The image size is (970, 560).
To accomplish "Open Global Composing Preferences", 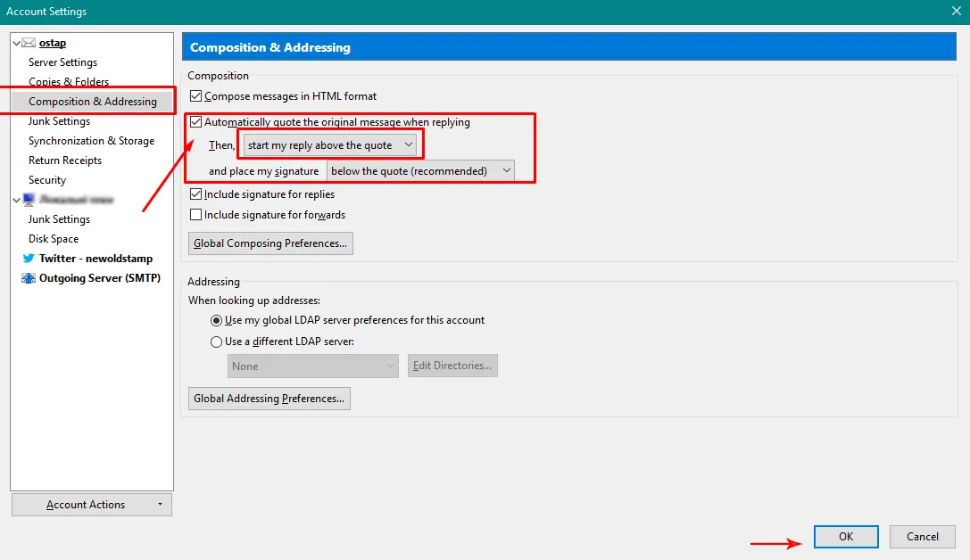I will click(x=270, y=243).
